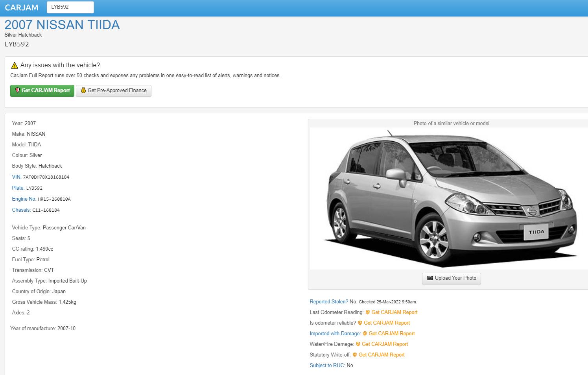The height and width of the screenshot is (375, 588).
Task: Click the Seats: 5 row
Action: 21,238
